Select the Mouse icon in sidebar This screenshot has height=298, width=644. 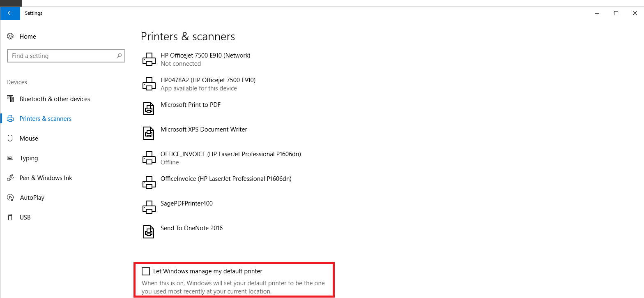coord(10,139)
